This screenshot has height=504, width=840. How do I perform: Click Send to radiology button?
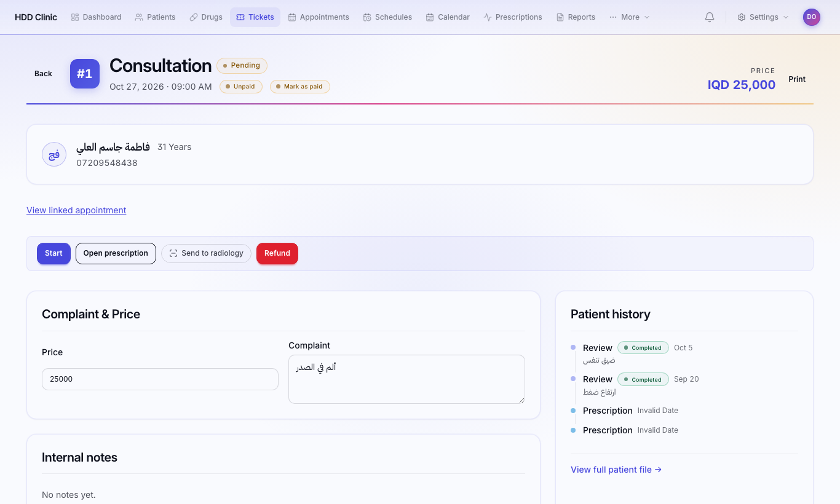click(x=206, y=253)
